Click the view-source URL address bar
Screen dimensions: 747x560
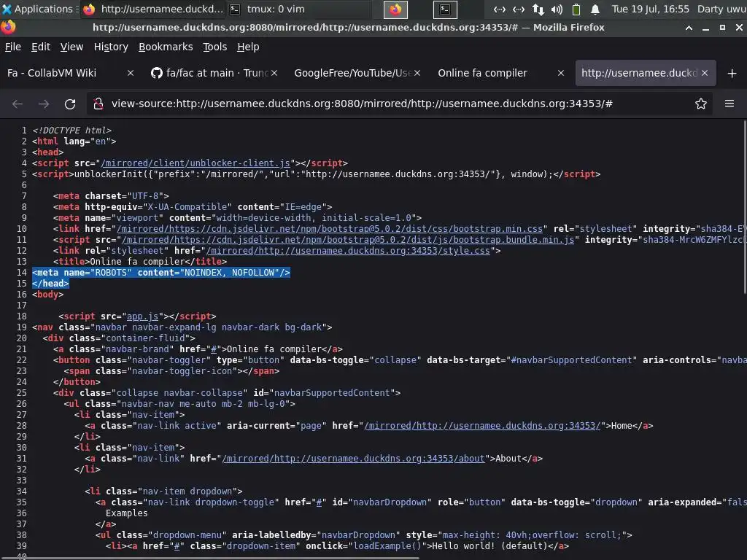[362, 104]
